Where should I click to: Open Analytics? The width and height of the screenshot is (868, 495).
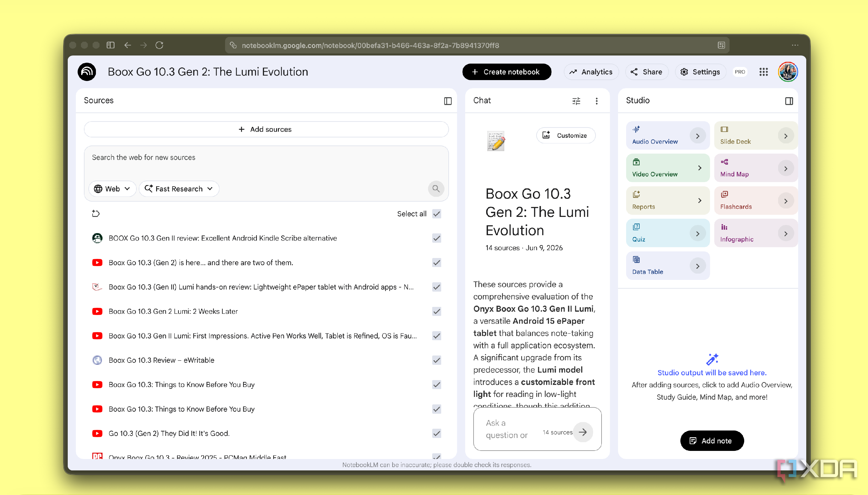point(591,72)
